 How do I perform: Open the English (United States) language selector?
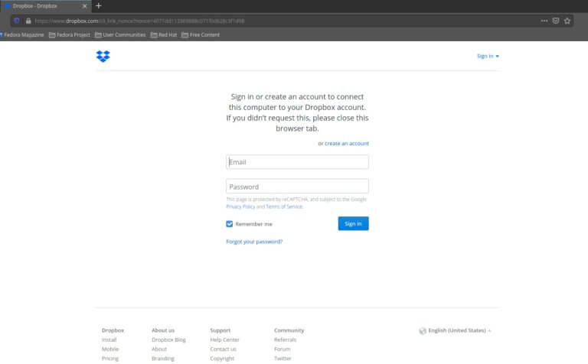point(459,330)
